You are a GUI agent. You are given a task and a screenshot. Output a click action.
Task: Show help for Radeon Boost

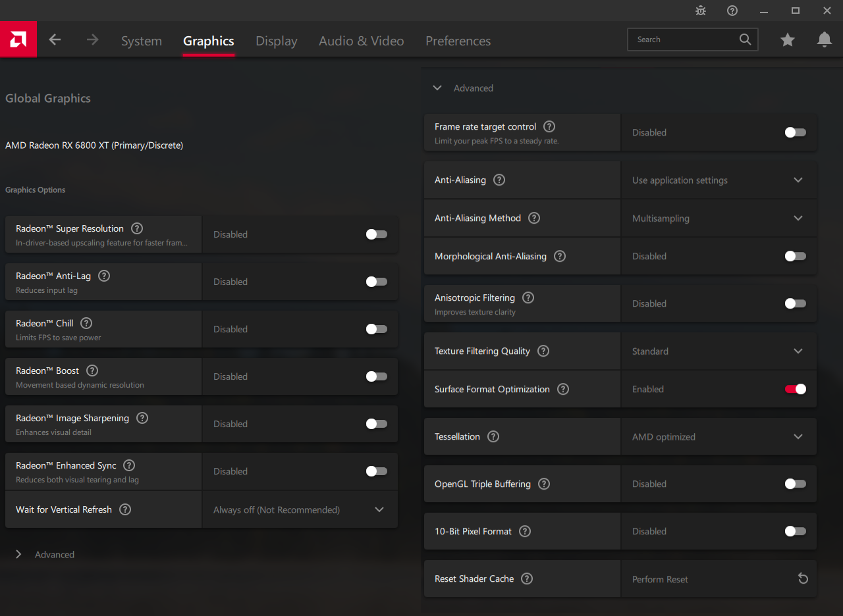92,371
